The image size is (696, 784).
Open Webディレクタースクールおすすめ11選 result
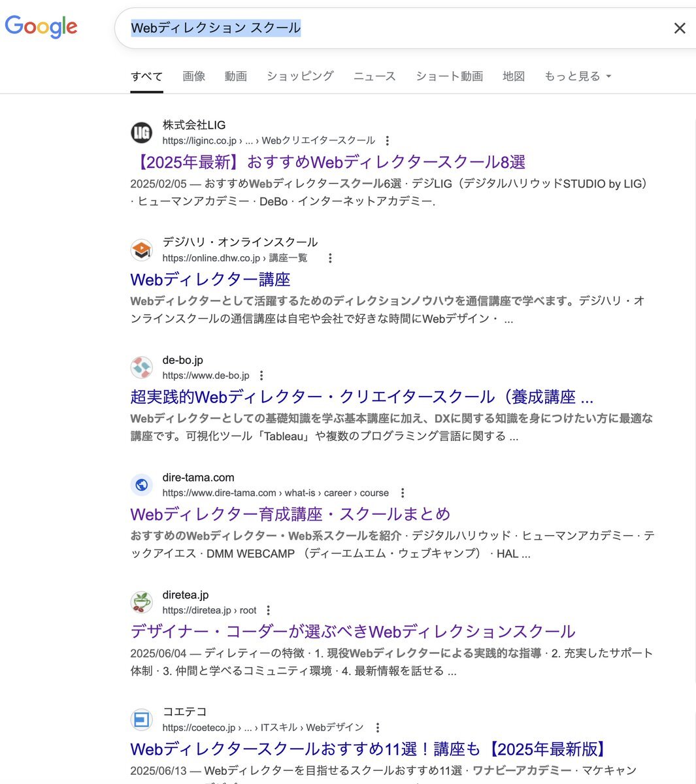pos(369,749)
